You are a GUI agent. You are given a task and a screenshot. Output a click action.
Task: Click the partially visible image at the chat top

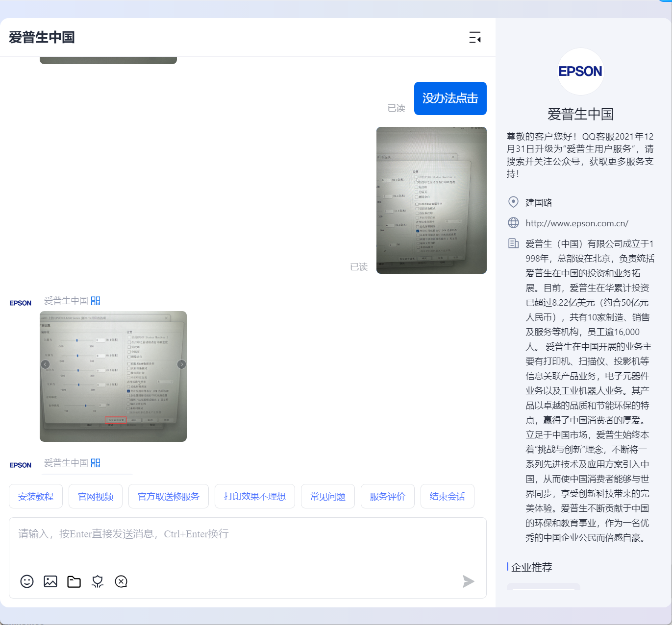(108, 60)
